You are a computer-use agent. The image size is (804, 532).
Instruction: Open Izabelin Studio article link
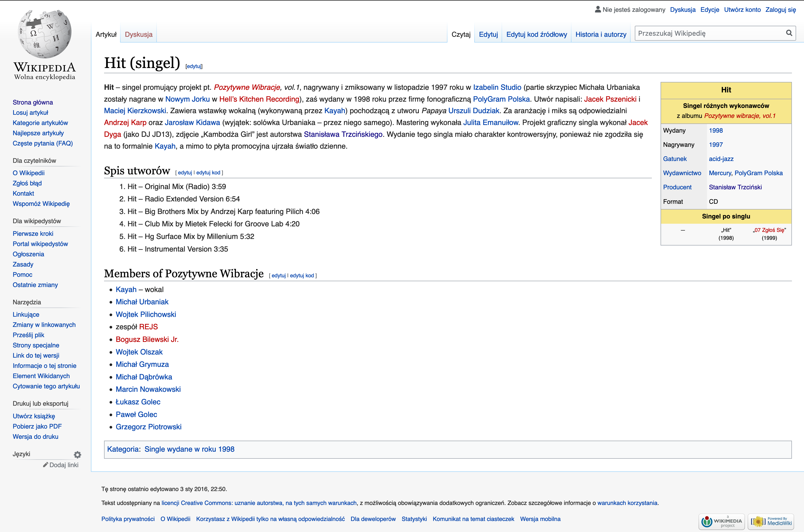(x=497, y=87)
